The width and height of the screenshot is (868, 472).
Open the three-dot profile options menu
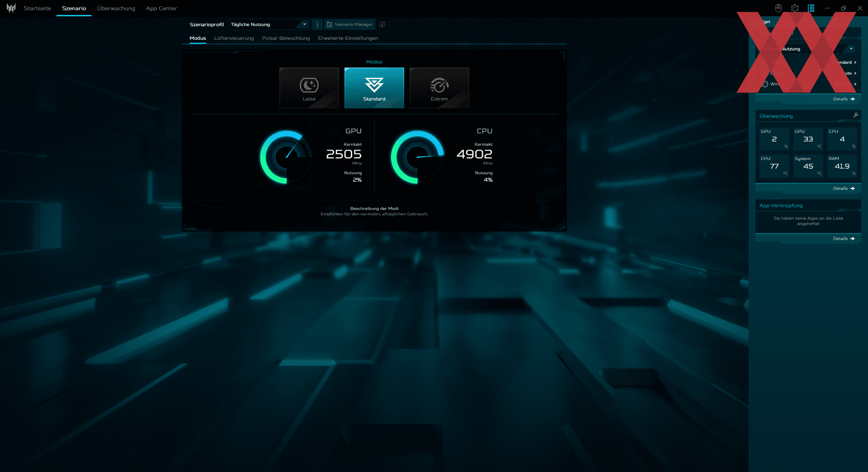tap(317, 24)
